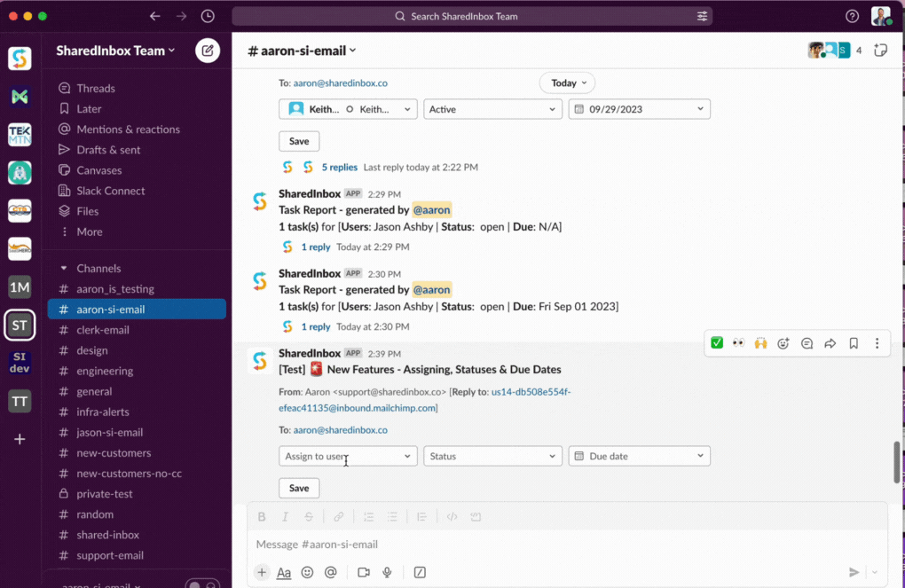
Task: Open send options dropdown arrow
Action: pyautogui.click(x=875, y=572)
